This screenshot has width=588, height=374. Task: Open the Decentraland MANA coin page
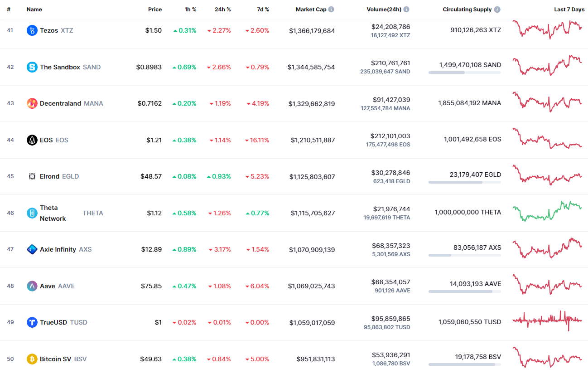(x=65, y=103)
